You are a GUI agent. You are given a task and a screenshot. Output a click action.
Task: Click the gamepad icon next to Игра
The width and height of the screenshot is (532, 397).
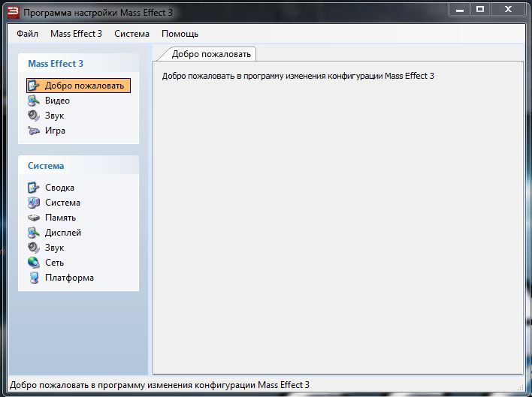(34, 131)
